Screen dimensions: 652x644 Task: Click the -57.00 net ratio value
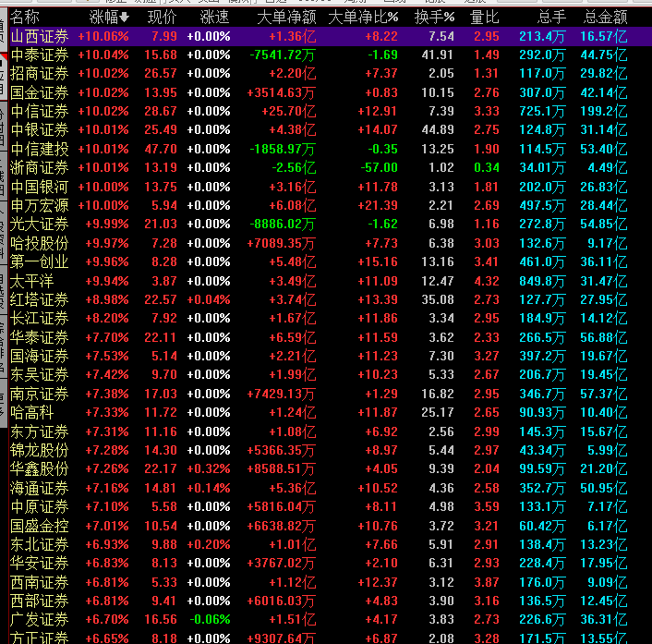tap(379, 167)
